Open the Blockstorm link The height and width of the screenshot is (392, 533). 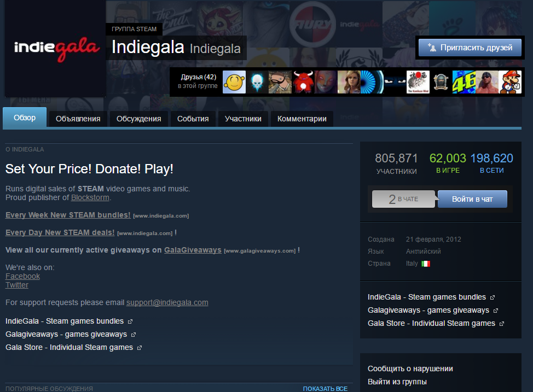[x=90, y=198]
